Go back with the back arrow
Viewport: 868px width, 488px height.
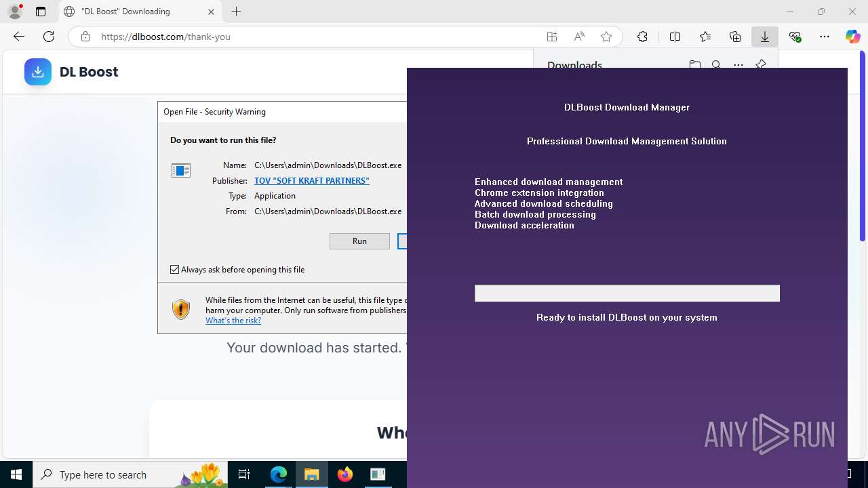coord(19,37)
